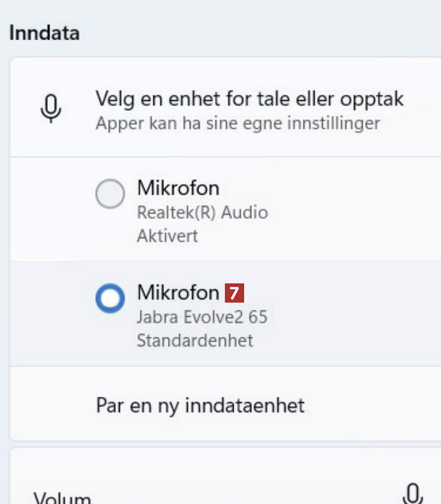Click the Mikrofon label above Realtek(R) Audio

pos(178,188)
